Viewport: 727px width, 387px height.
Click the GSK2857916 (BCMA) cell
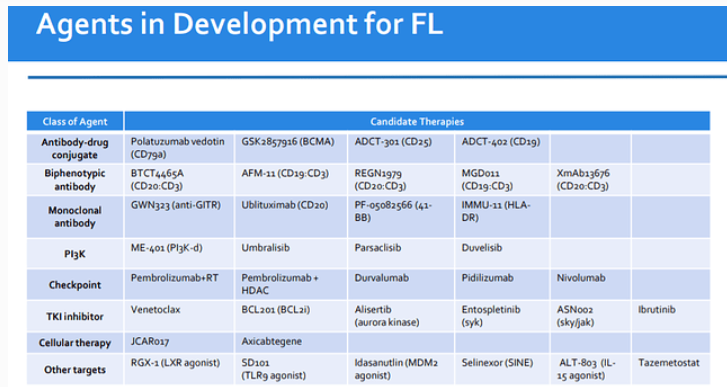point(291,148)
